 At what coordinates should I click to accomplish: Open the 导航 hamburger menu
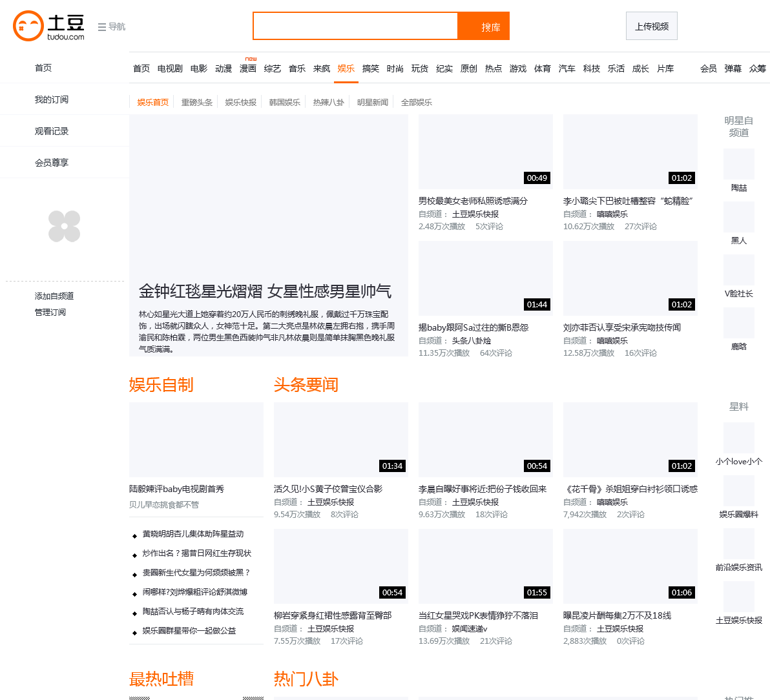click(112, 26)
